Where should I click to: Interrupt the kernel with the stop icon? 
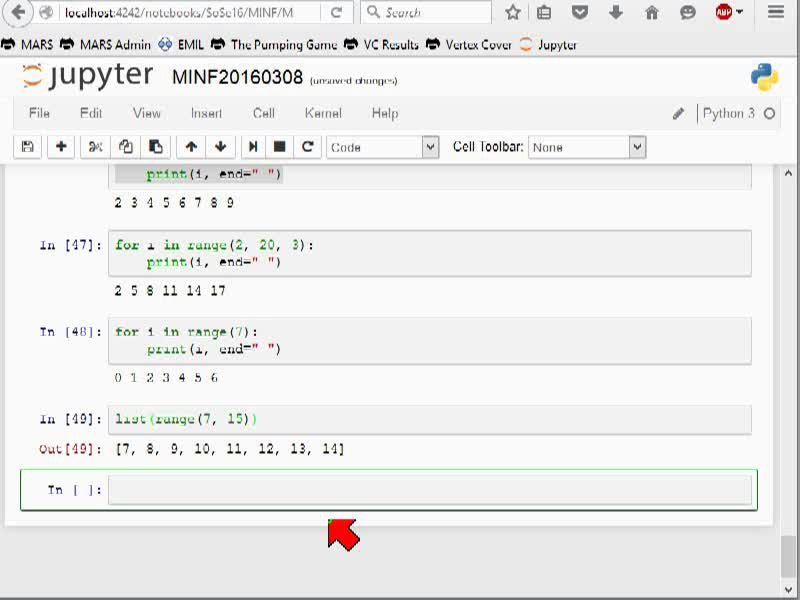click(279, 147)
